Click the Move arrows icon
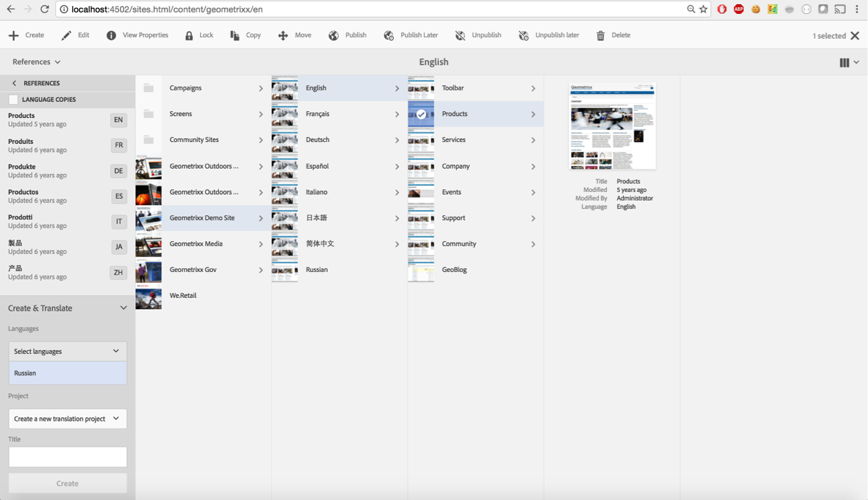This screenshot has width=868, height=500. pos(283,35)
